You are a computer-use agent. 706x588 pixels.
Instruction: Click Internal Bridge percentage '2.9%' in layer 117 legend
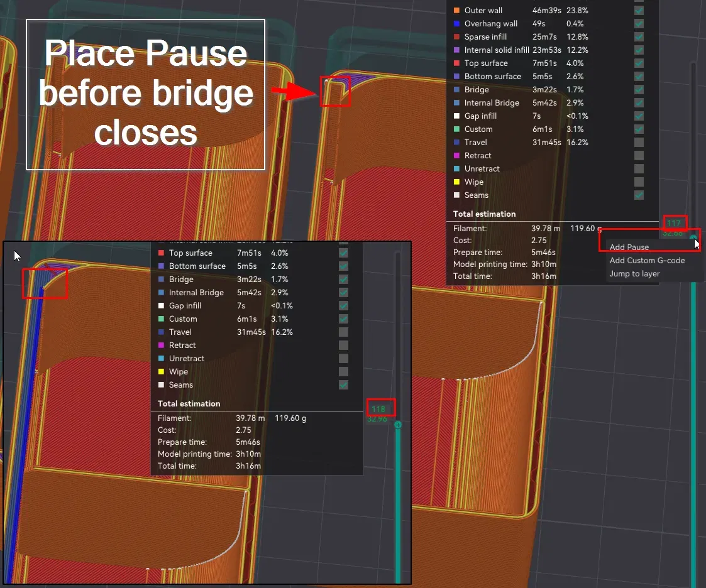(x=575, y=102)
